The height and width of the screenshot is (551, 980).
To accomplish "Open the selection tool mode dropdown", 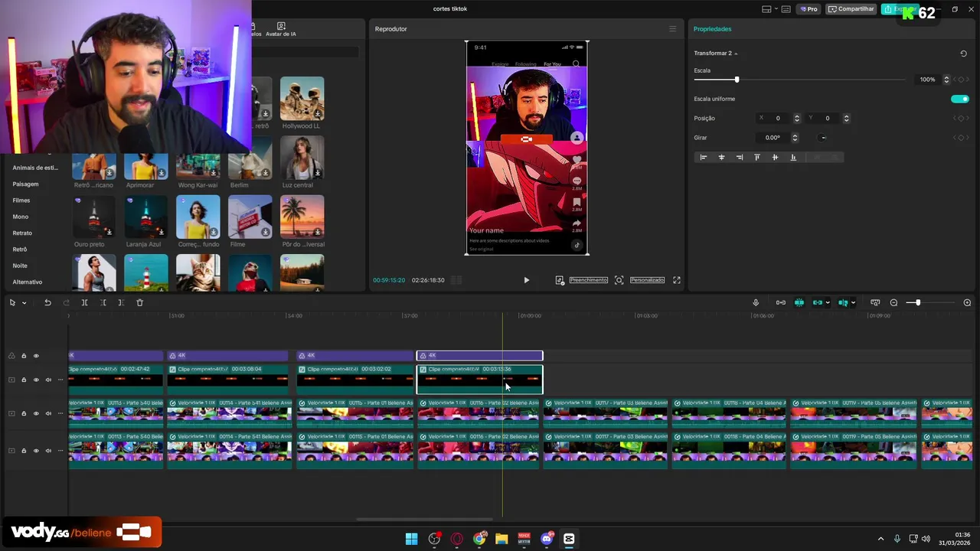I will tap(24, 303).
